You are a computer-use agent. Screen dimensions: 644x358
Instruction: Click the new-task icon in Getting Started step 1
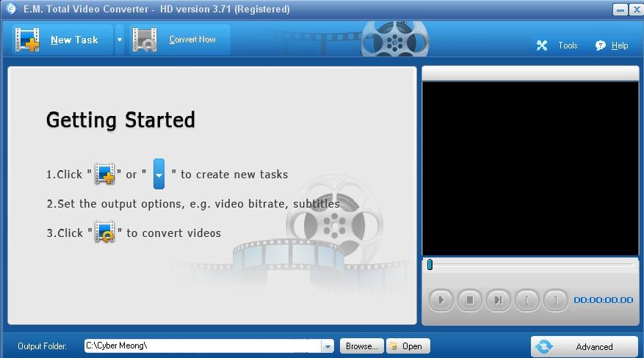tap(105, 174)
